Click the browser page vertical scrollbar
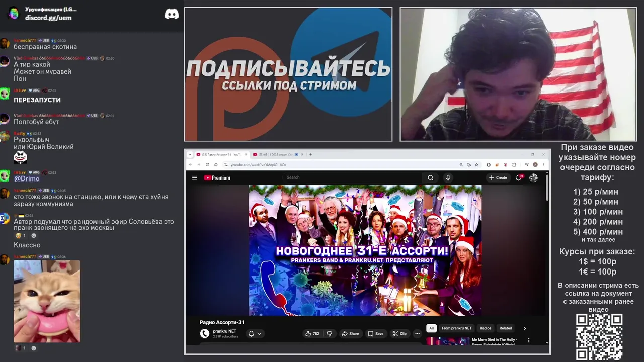 tap(547, 187)
